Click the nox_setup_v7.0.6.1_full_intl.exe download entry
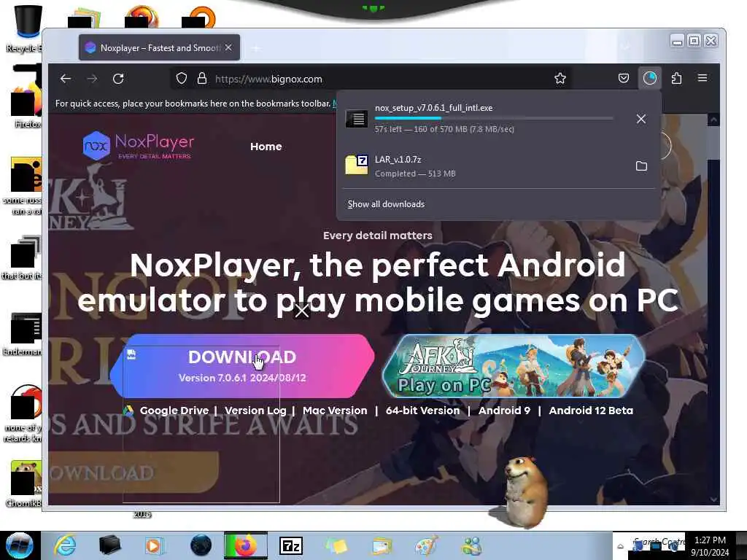 481,118
